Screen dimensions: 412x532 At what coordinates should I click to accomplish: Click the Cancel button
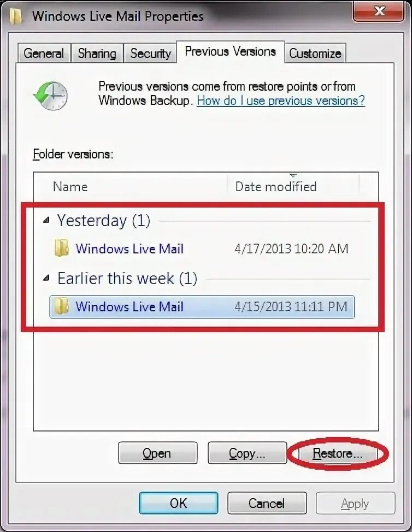coord(267,503)
